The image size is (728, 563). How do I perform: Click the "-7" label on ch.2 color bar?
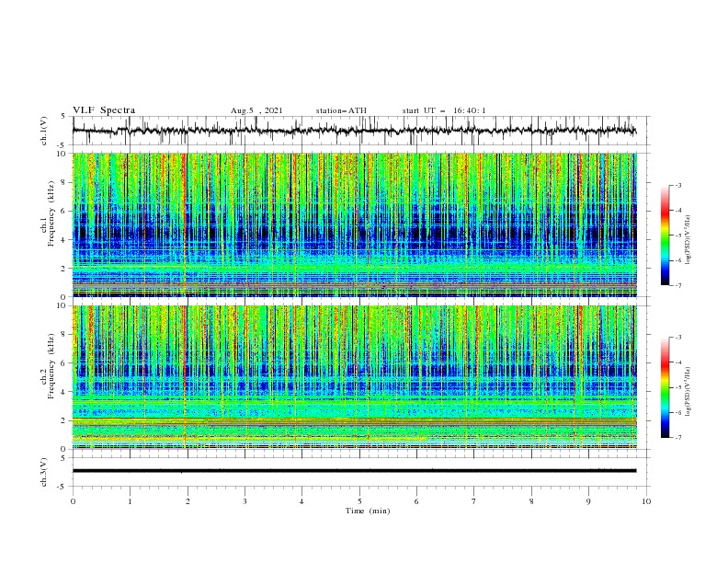[678, 438]
